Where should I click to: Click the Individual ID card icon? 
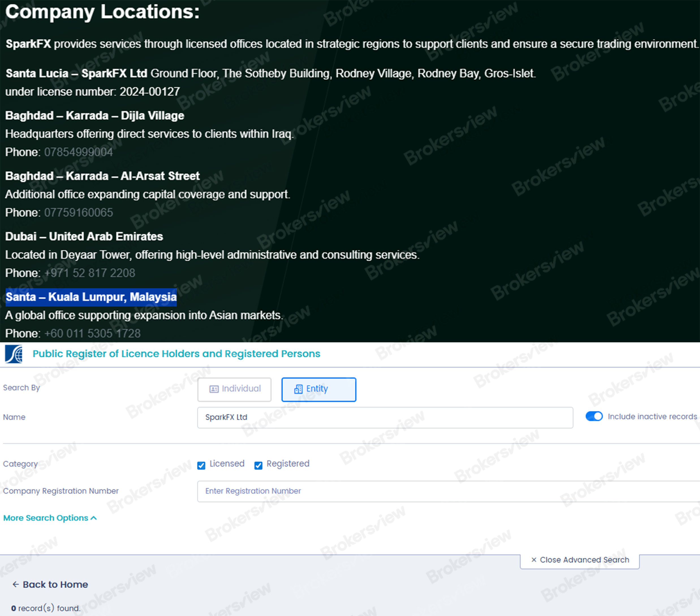(x=214, y=389)
